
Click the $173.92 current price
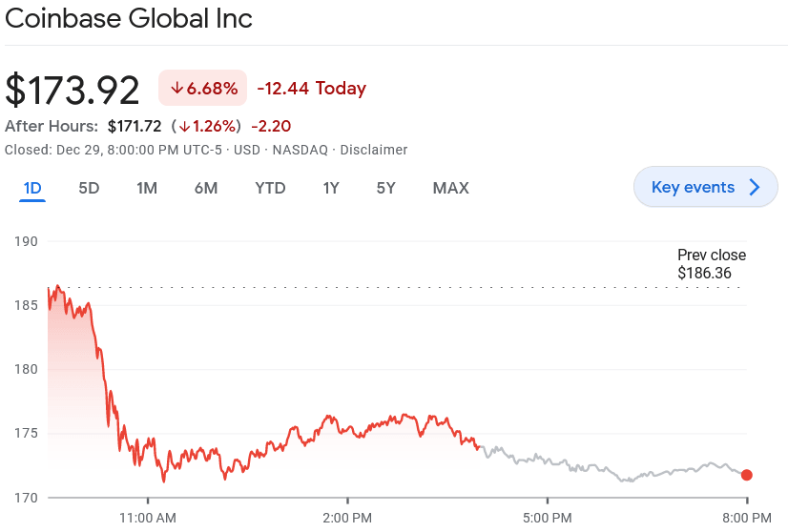tap(73, 89)
